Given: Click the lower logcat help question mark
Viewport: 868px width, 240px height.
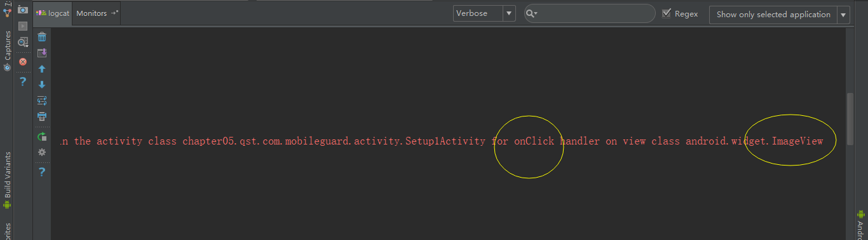Looking at the screenshot, I should pyautogui.click(x=42, y=171).
